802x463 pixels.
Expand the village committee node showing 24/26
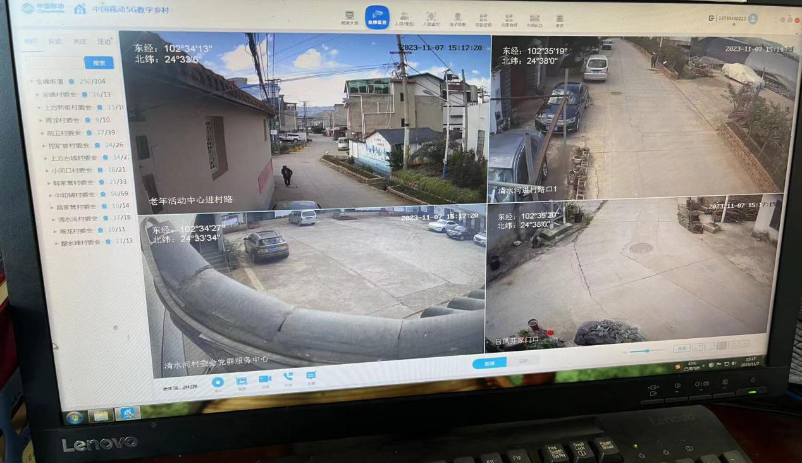44,146
